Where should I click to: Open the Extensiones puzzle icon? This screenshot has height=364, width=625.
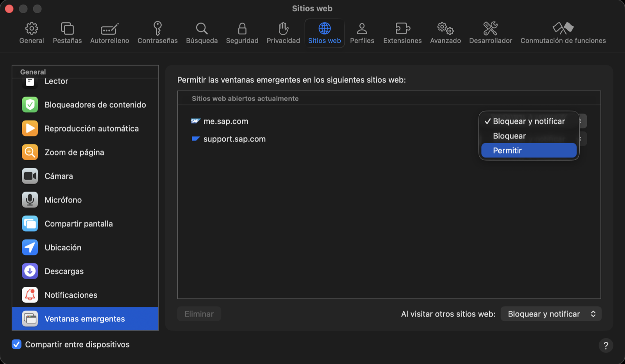tap(402, 28)
